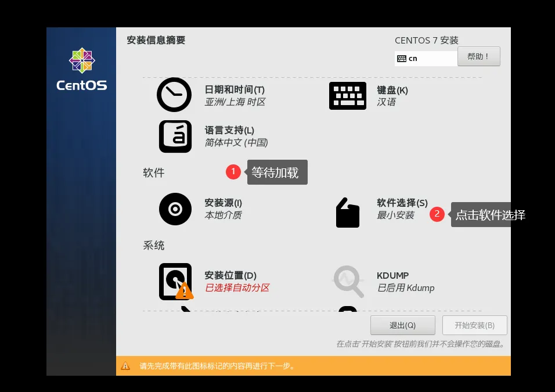The image size is (555, 392).
Task: Click the 亚洲/上海 时区 text
Action: coord(235,102)
